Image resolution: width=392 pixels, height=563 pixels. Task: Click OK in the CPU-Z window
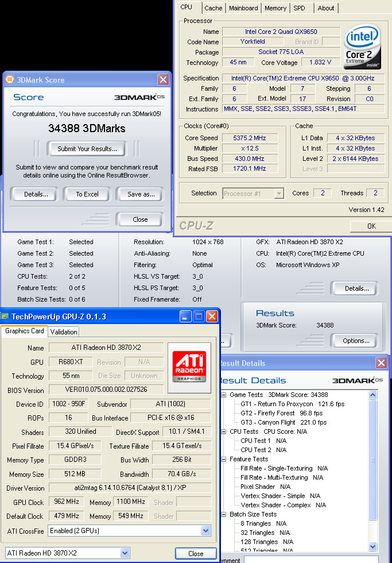coord(371,226)
